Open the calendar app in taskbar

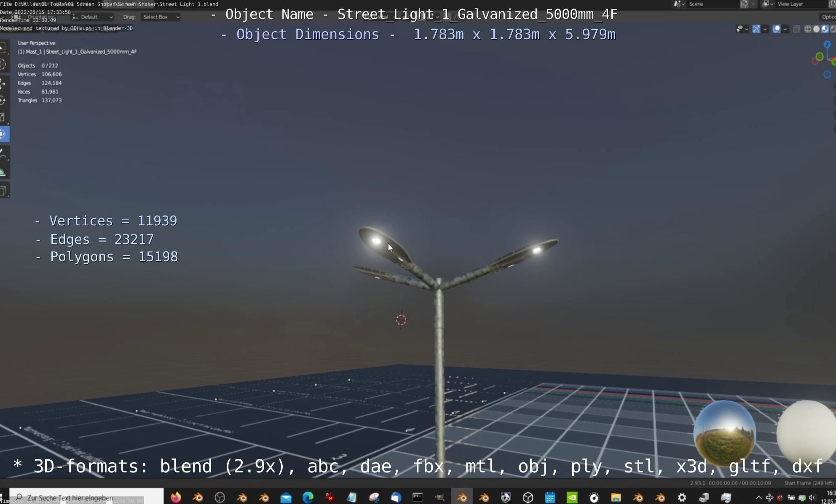coord(550,498)
